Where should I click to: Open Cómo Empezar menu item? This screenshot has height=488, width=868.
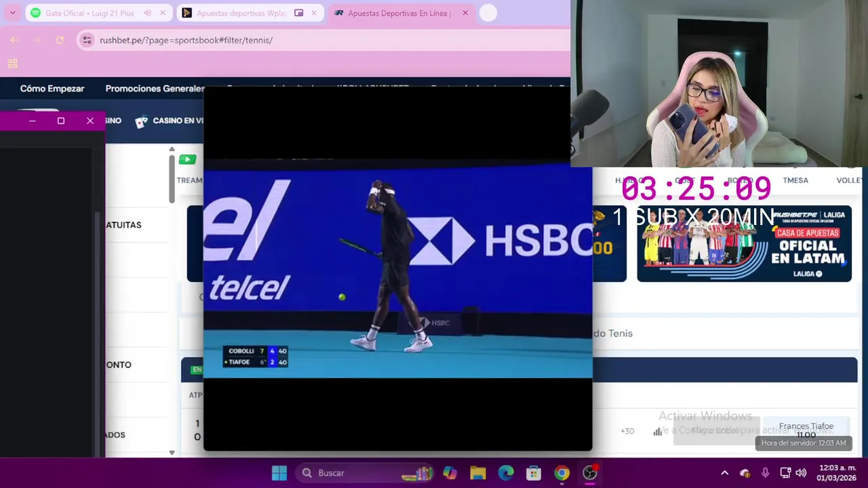52,88
